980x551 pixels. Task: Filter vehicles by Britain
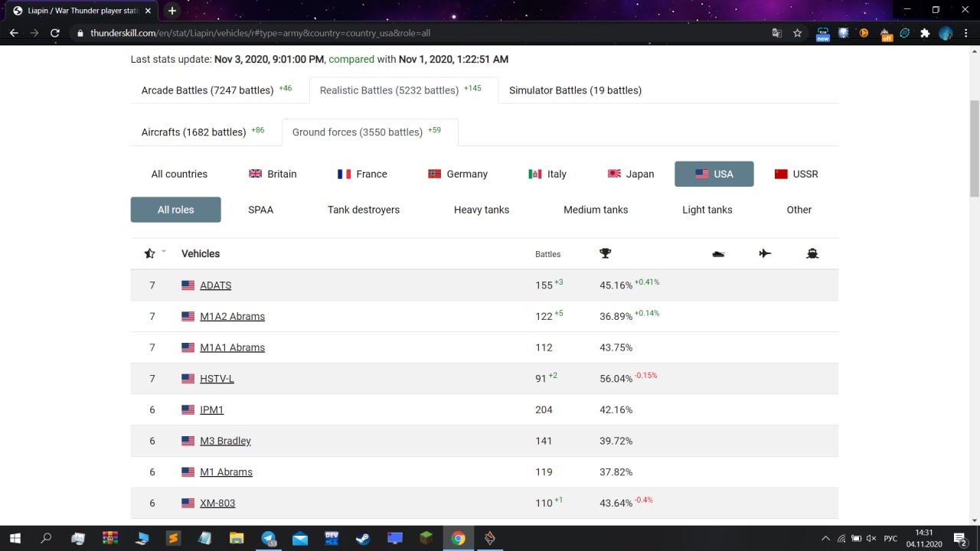(273, 174)
